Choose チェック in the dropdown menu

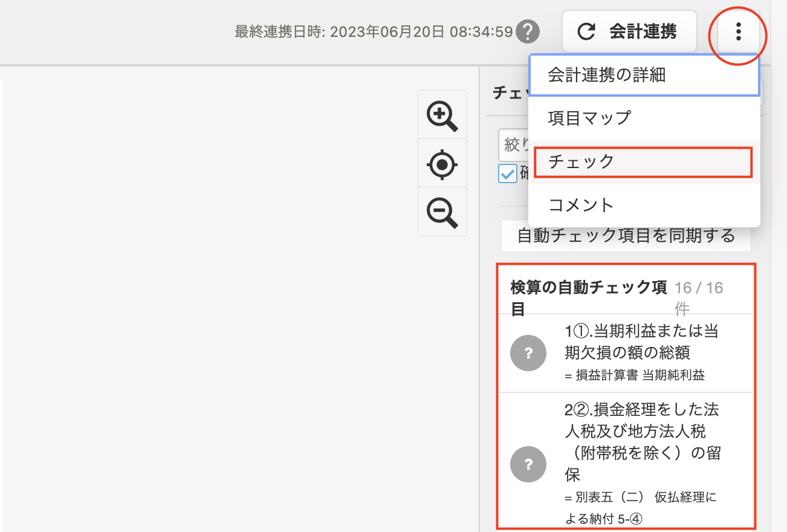(644, 161)
